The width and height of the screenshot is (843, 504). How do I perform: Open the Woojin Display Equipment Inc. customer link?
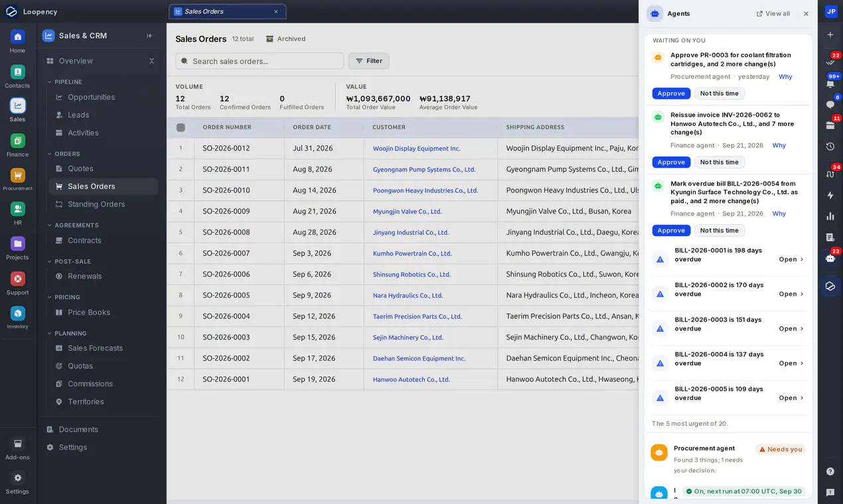pyautogui.click(x=416, y=149)
